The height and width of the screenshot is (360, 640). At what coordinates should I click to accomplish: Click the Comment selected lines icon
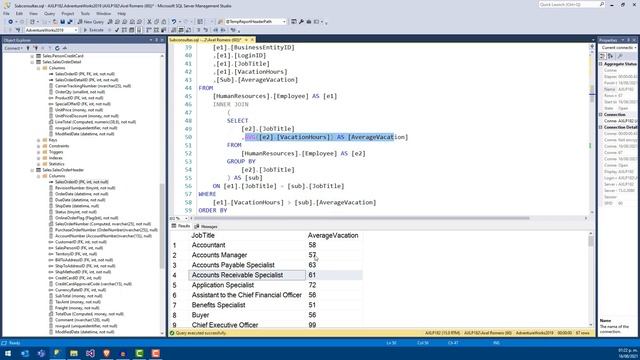click(198, 30)
